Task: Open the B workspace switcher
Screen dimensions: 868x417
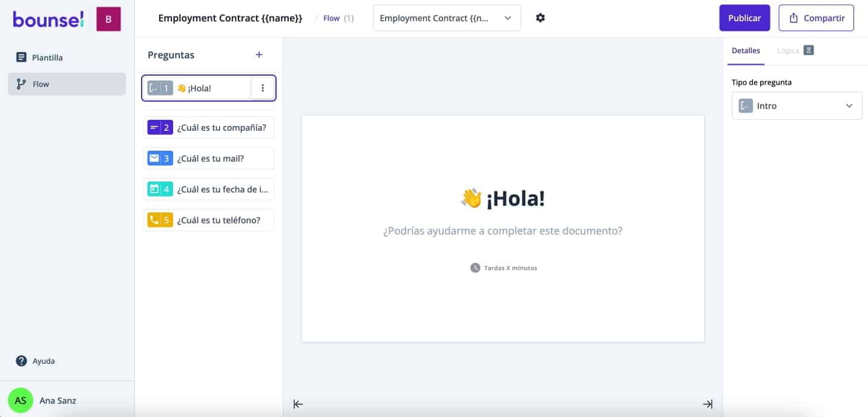Action: 108,19
